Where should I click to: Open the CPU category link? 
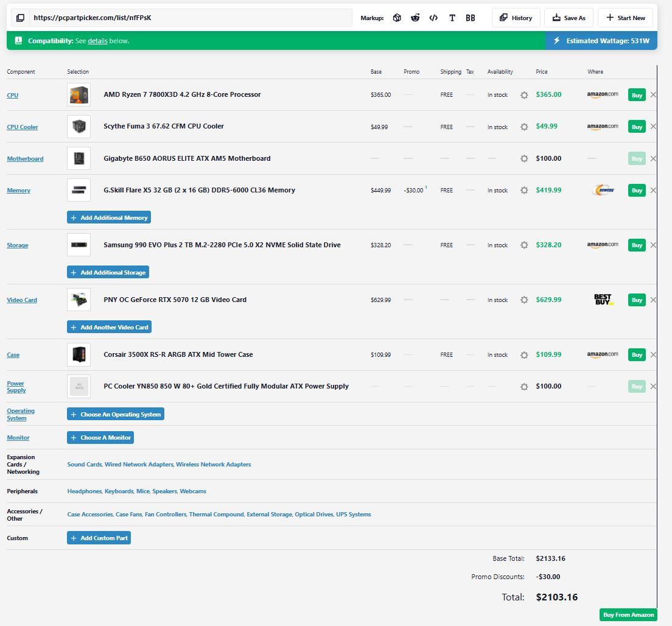coord(12,95)
